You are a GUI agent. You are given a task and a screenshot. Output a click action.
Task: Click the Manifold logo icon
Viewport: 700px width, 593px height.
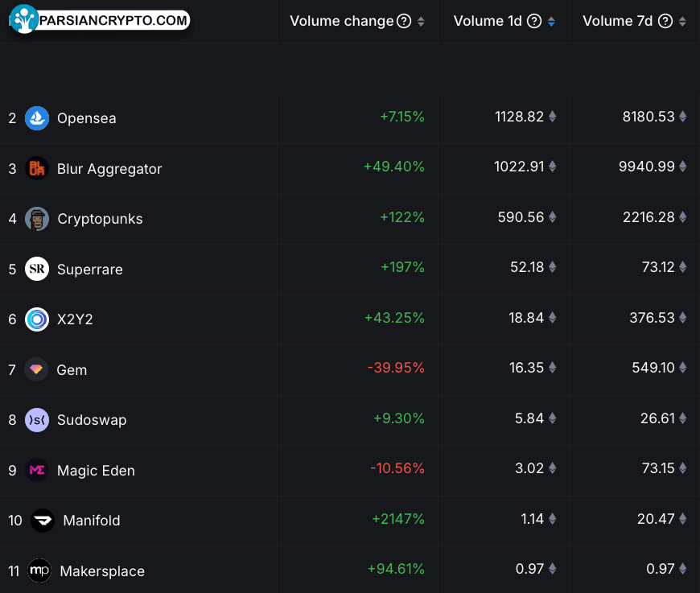(43, 521)
